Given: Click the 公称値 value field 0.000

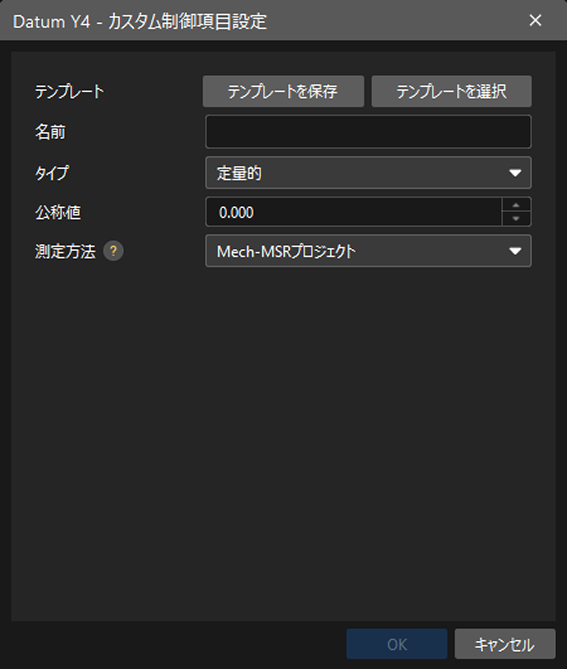Looking at the screenshot, I should pos(354,212).
